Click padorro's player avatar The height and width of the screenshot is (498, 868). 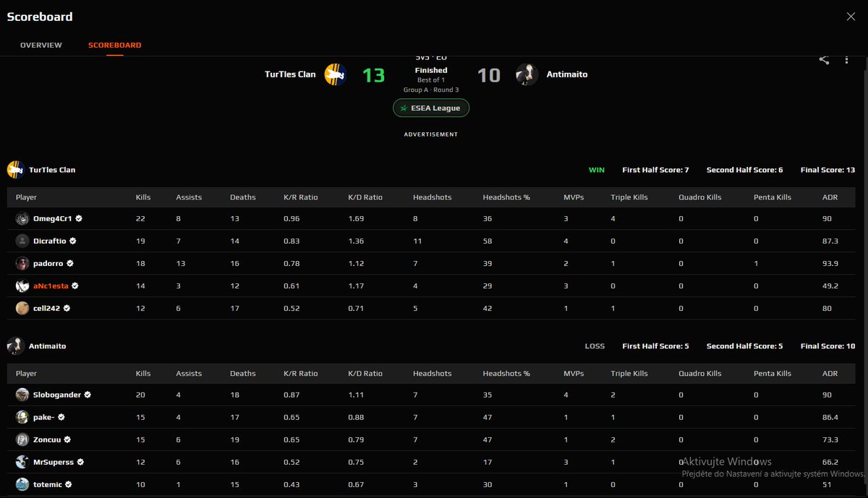pyautogui.click(x=22, y=263)
